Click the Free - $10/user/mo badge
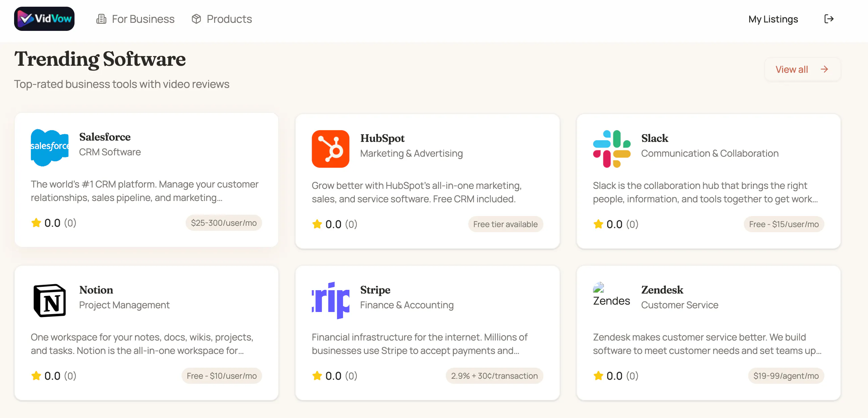Viewport: 868px width, 418px height. pos(222,375)
